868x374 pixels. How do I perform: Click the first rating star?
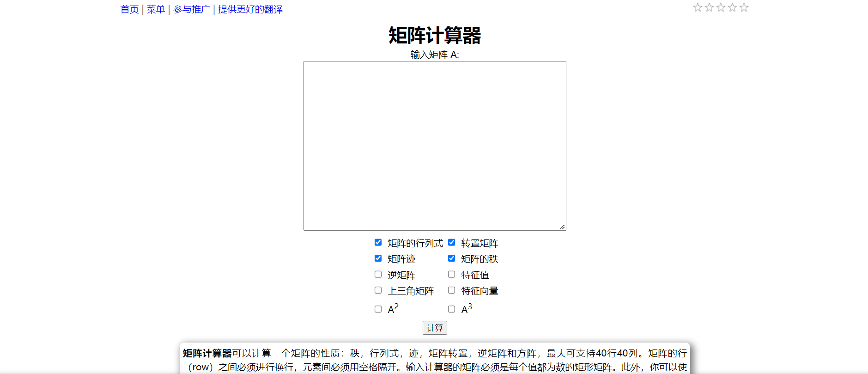tap(698, 7)
